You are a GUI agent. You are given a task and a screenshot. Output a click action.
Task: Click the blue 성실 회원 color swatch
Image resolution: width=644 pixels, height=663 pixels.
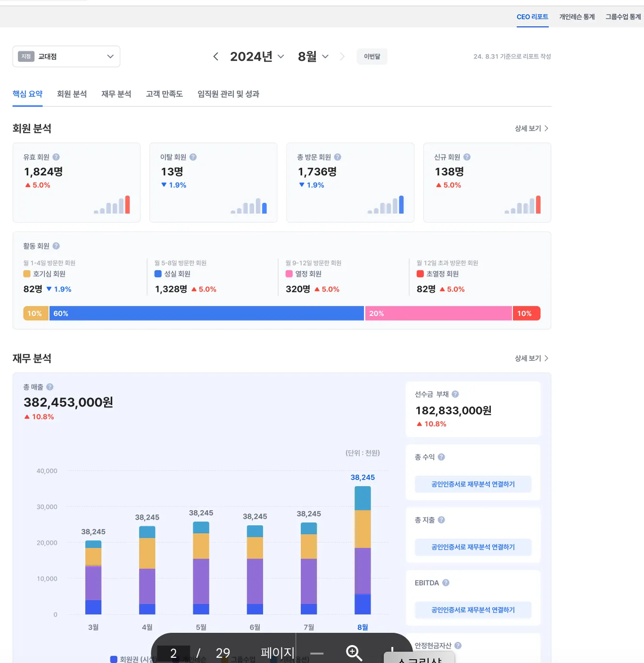(158, 274)
